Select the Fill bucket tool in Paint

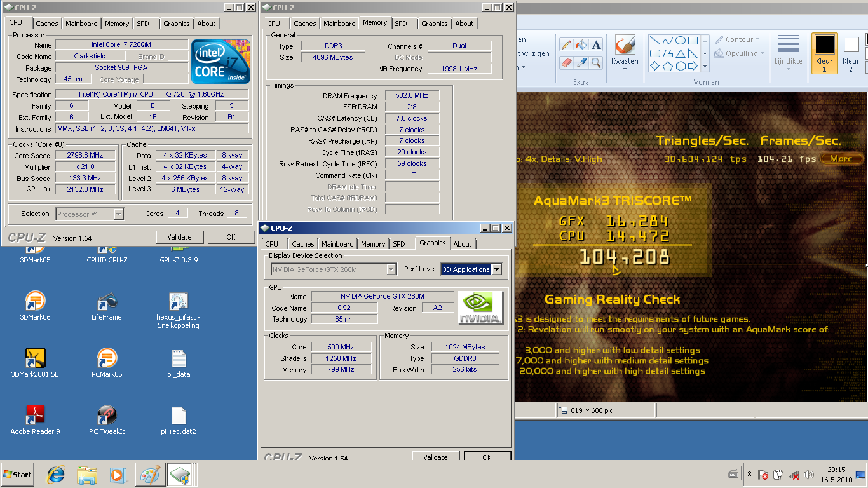[x=581, y=45]
